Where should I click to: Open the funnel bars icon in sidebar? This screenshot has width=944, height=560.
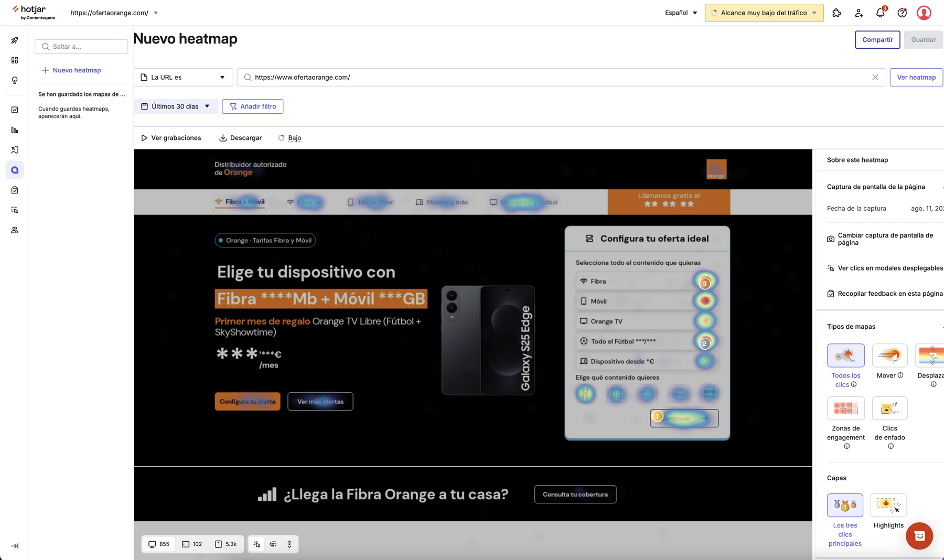tap(15, 130)
